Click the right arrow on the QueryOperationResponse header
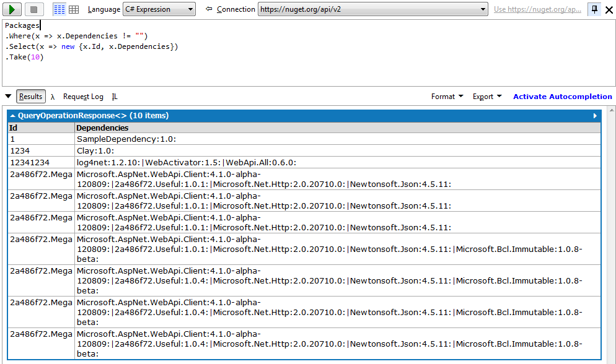 click(x=595, y=116)
